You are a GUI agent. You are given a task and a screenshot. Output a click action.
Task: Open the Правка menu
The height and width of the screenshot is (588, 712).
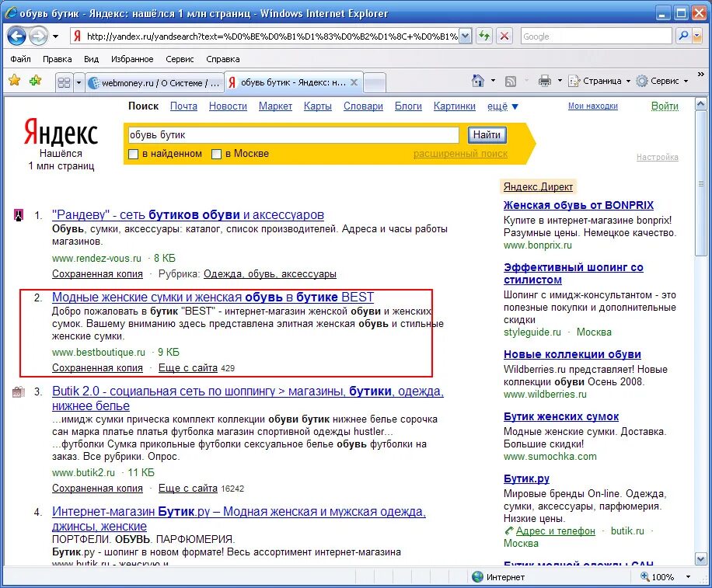click(58, 59)
